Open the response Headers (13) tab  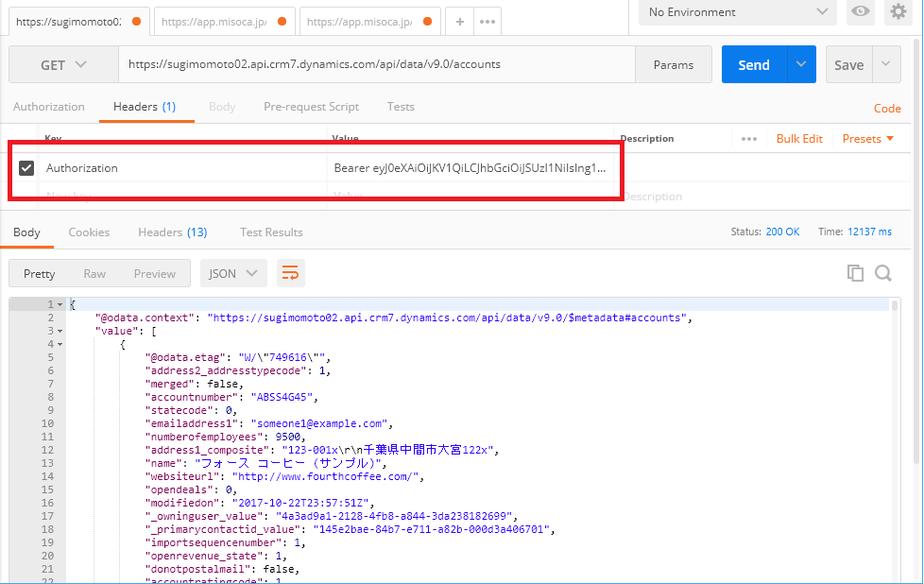[x=173, y=232]
